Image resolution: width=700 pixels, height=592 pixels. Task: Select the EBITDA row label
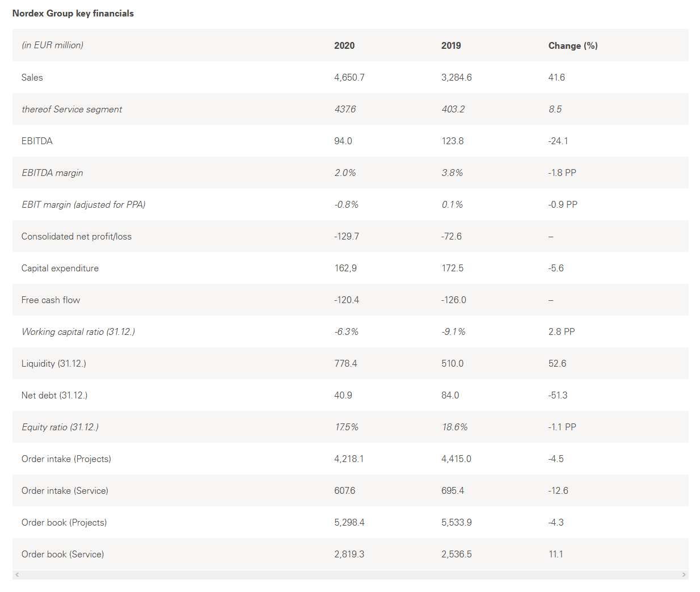point(37,141)
